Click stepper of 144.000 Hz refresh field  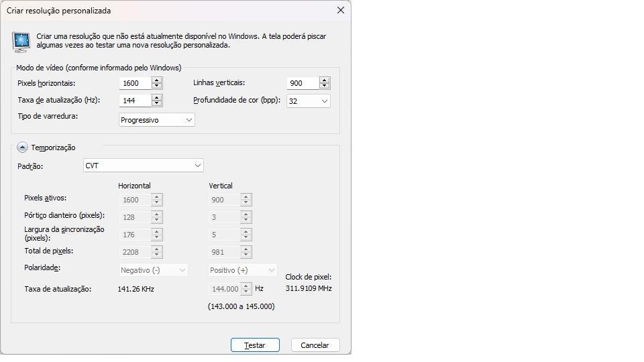point(246,289)
